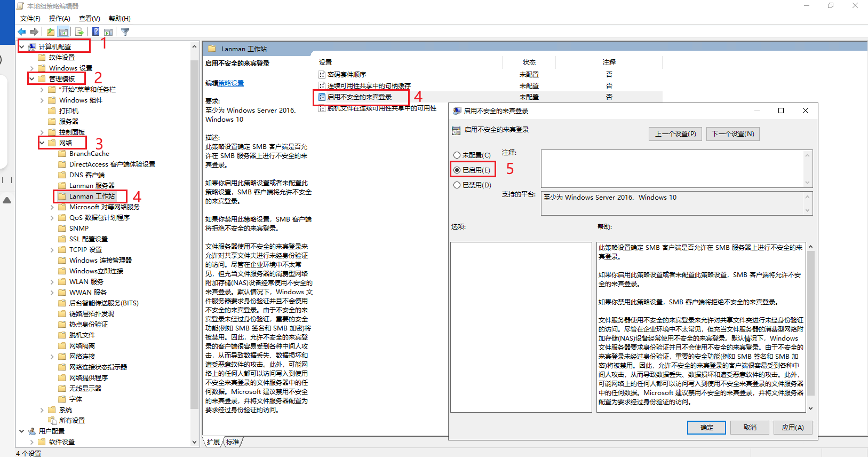Screen dimensions: 868x457
Task: Click the 确定 button
Action: click(x=706, y=428)
